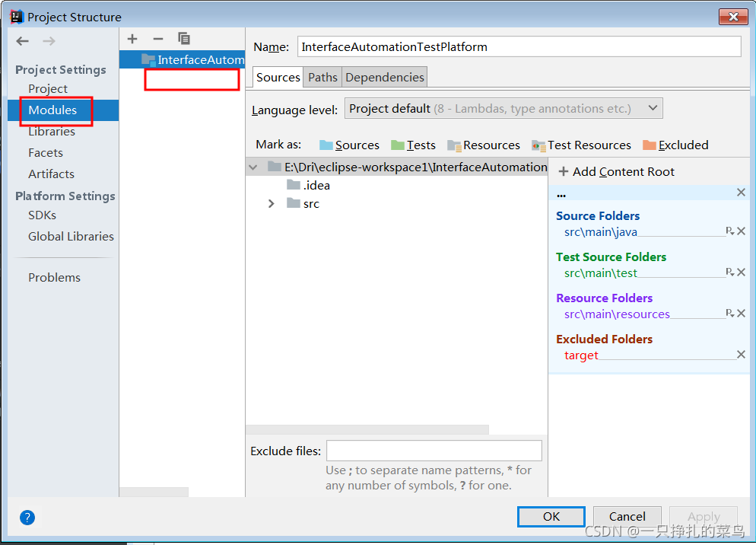Viewport: 756px width, 545px height.
Task: Select the InterfaceAutom module in list
Action: coord(183,59)
